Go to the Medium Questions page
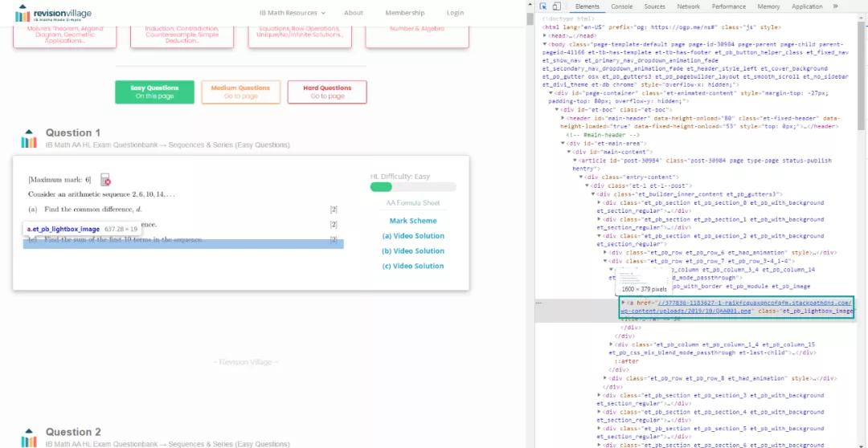Image resolution: width=868 pixels, height=448 pixels. [240, 92]
